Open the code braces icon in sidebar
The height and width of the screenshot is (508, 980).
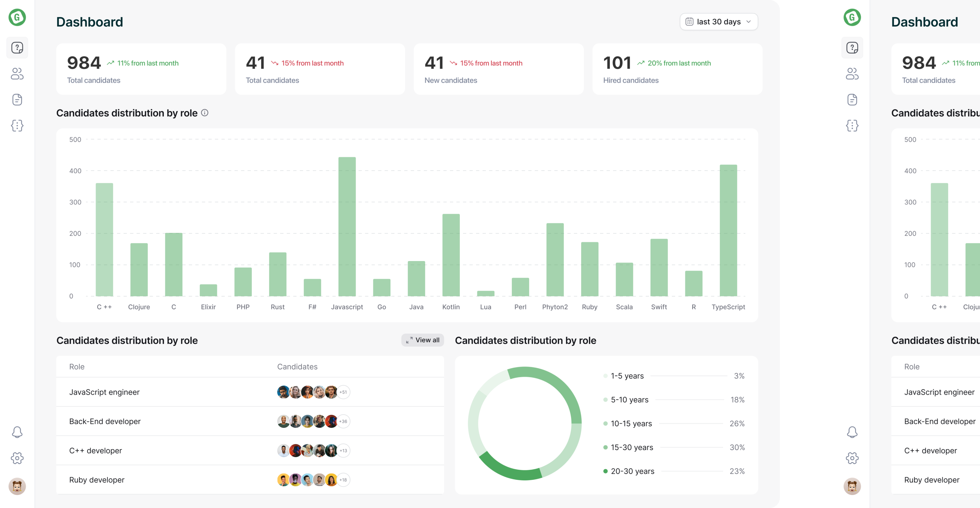coord(17,125)
